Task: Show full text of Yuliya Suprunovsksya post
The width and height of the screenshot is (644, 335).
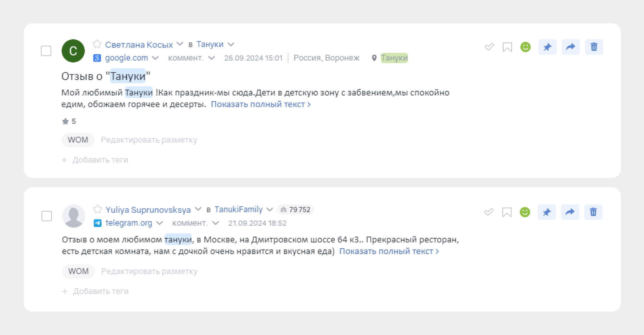Action: pos(389,251)
